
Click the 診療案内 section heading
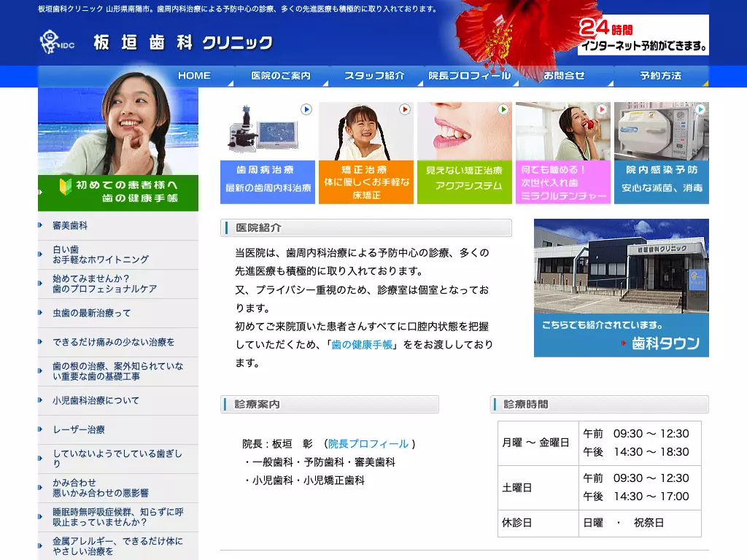[x=329, y=404]
